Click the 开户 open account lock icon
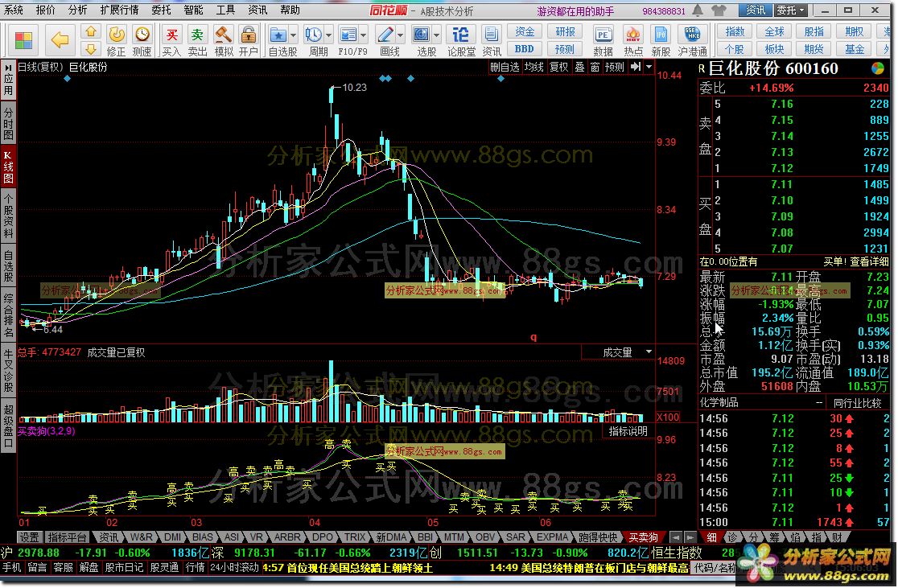The height and width of the screenshot is (588, 898). click(249, 41)
